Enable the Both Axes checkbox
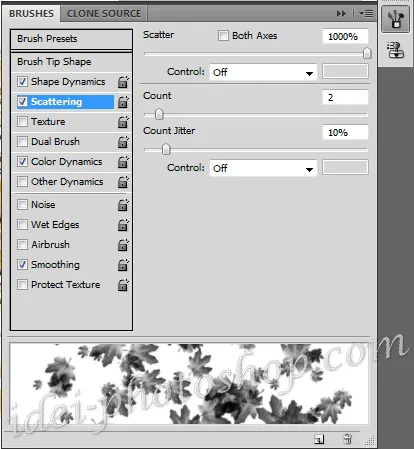414x449 pixels. [223, 35]
